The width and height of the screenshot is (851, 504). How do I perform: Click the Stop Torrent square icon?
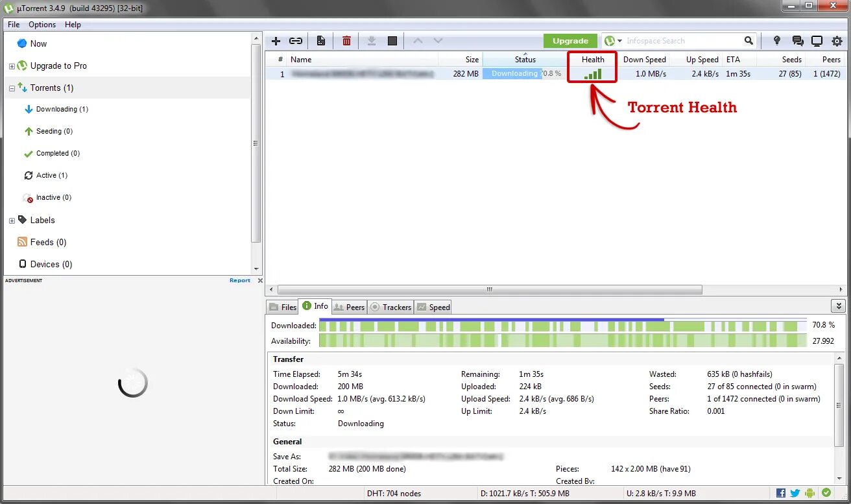pos(392,41)
